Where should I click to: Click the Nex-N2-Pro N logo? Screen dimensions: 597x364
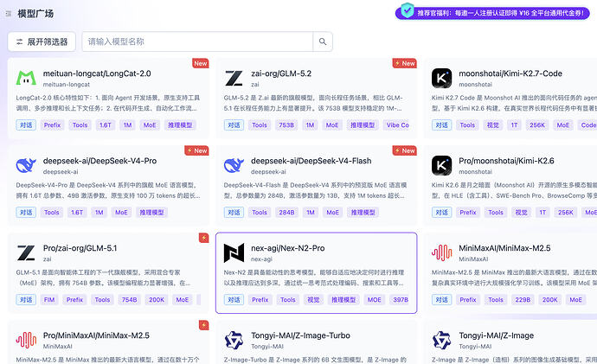point(234,253)
